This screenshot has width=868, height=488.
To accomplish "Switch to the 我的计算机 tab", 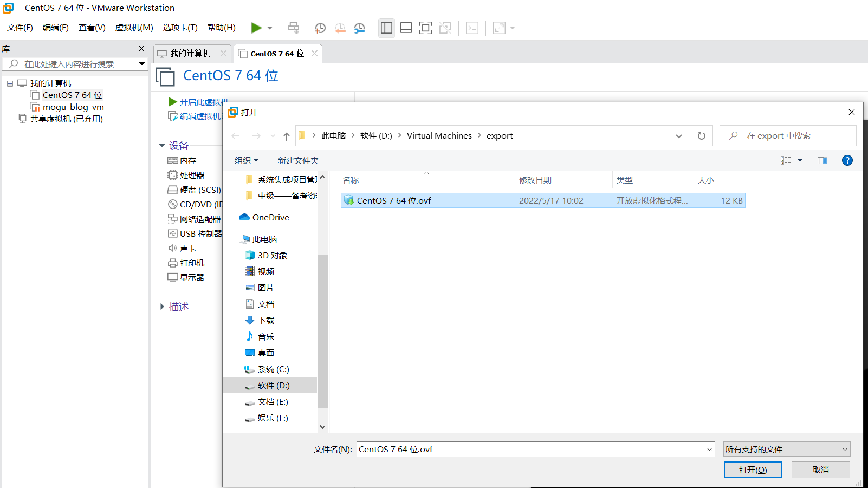I will tap(190, 53).
